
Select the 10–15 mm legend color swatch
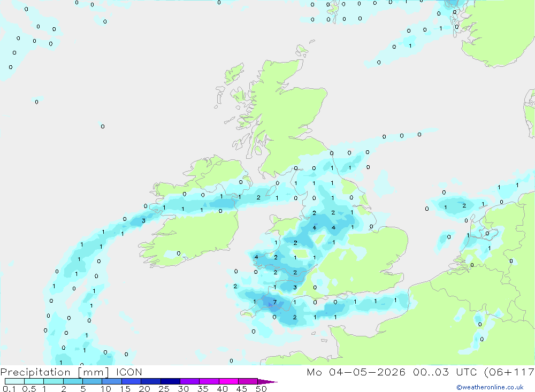pyautogui.click(x=112, y=381)
